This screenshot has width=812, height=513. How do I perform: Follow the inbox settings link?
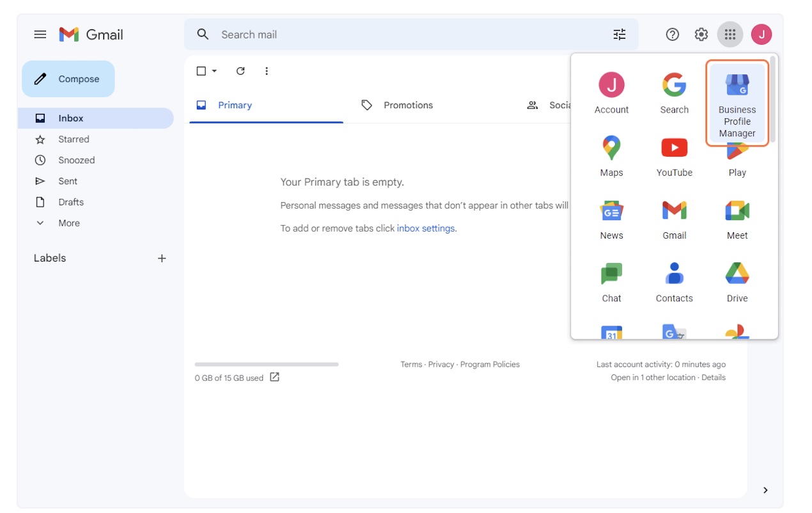426,228
